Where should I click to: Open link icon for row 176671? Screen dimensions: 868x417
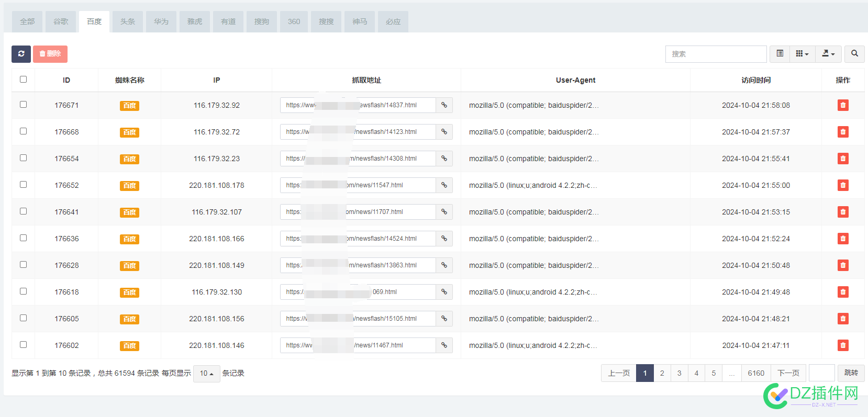(444, 105)
